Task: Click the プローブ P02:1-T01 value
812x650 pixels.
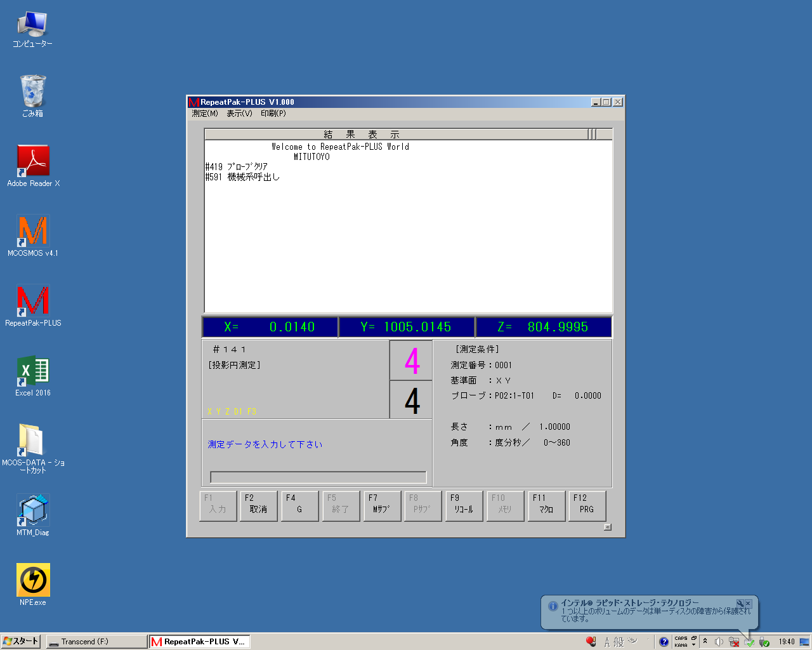Action: [x=514, y=395]
